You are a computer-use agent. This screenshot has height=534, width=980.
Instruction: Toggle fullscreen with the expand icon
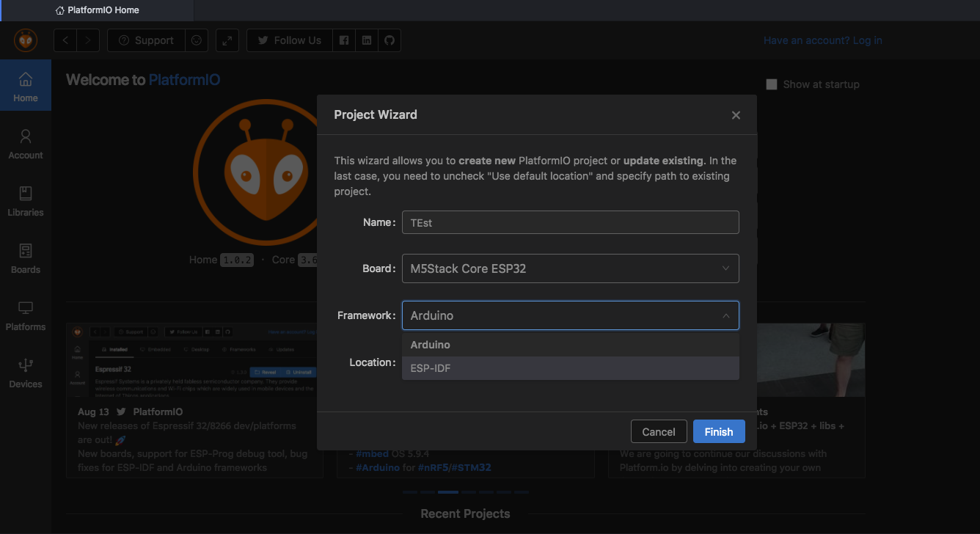point(227,40)
